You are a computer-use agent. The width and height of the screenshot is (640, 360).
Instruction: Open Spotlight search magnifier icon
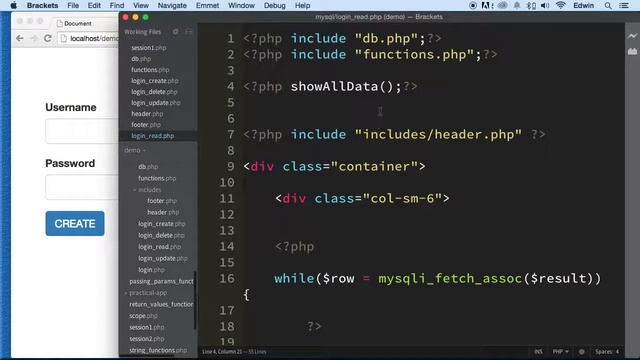coord(608,5)
